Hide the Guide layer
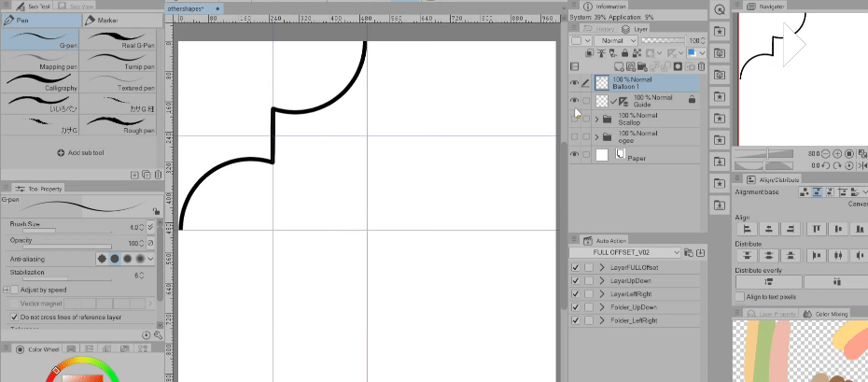 [575, 100]
